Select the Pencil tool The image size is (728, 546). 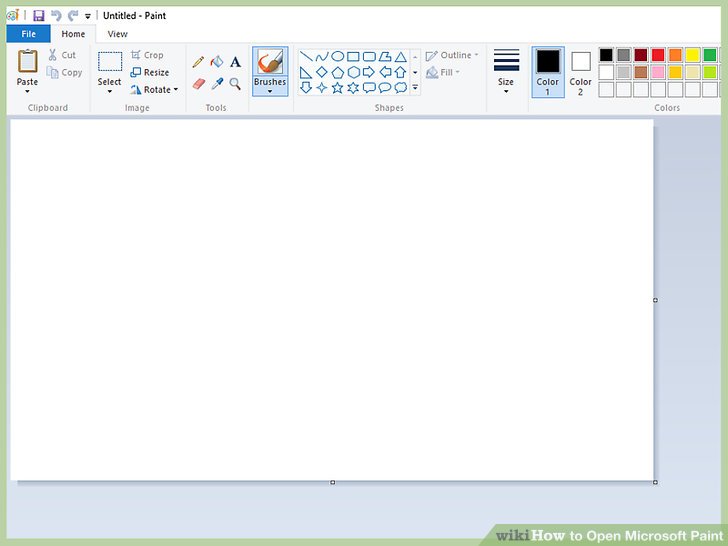coord(198,62)
